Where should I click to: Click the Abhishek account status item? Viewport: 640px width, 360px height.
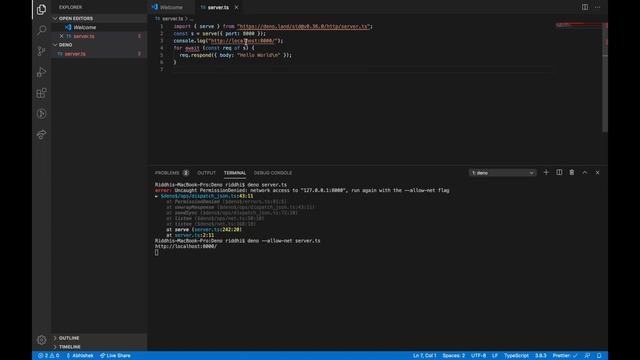[80, 356]
